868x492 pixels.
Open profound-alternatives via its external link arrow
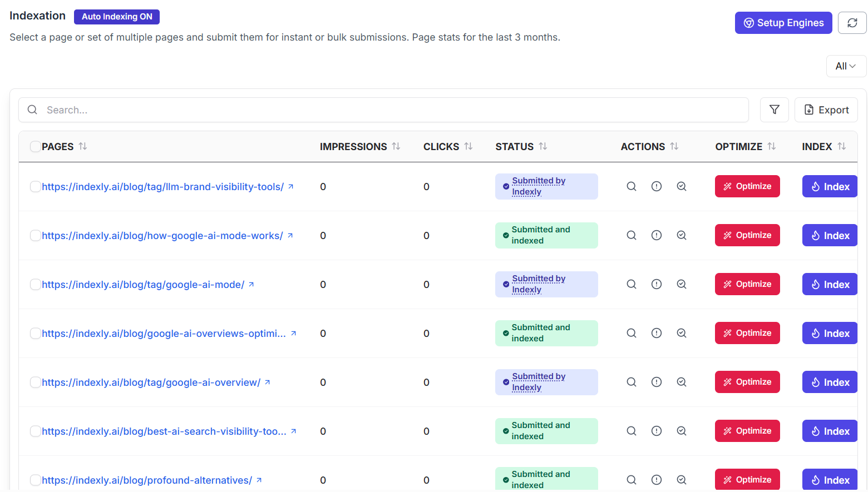[x=259, y=479]
